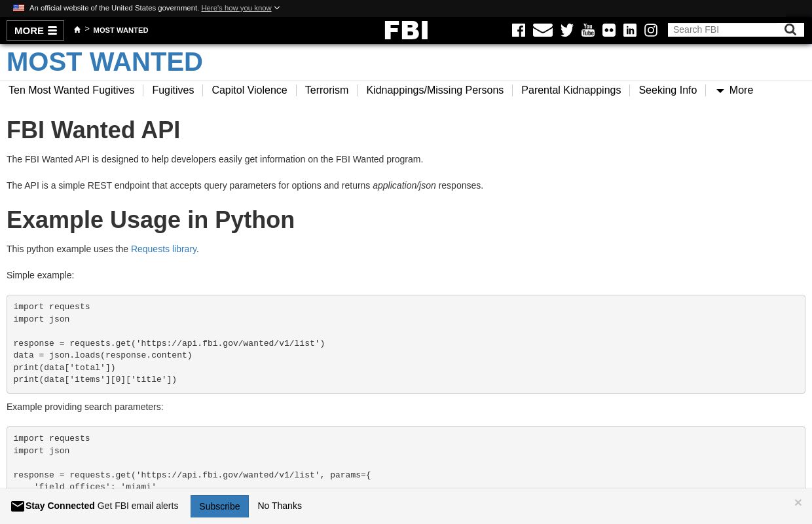
Task: Dismiss the email alerts banner
Action: (798, 502)
